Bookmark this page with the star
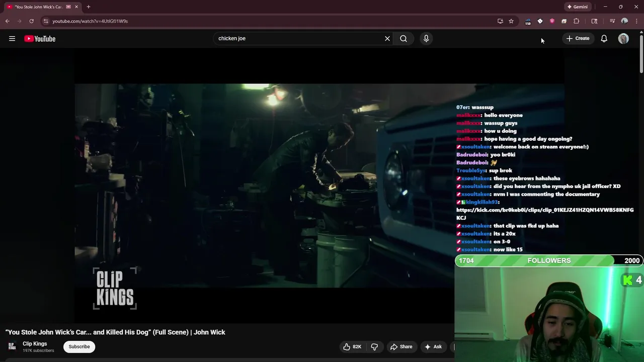The width and height of the screenshot is (644, 362). click(x=511, y=21)
